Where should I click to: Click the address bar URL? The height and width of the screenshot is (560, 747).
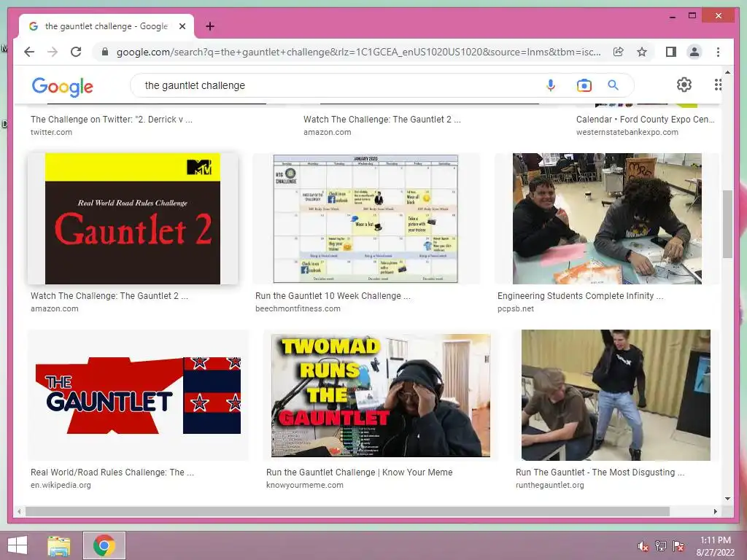click(x=358, y=52)
